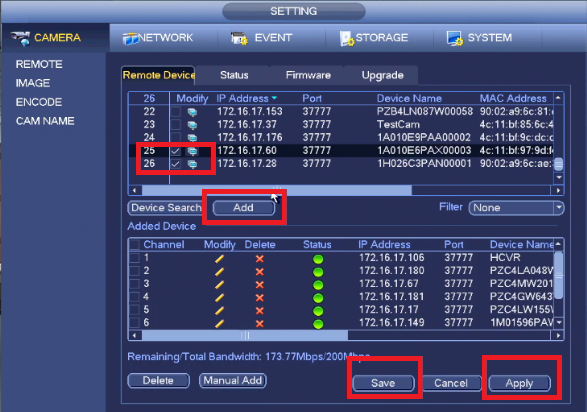Image resolution: width=587 pixels, height=412 pixels.
Task: Delete channel 3 using red X icon
Action: [259, 285]
